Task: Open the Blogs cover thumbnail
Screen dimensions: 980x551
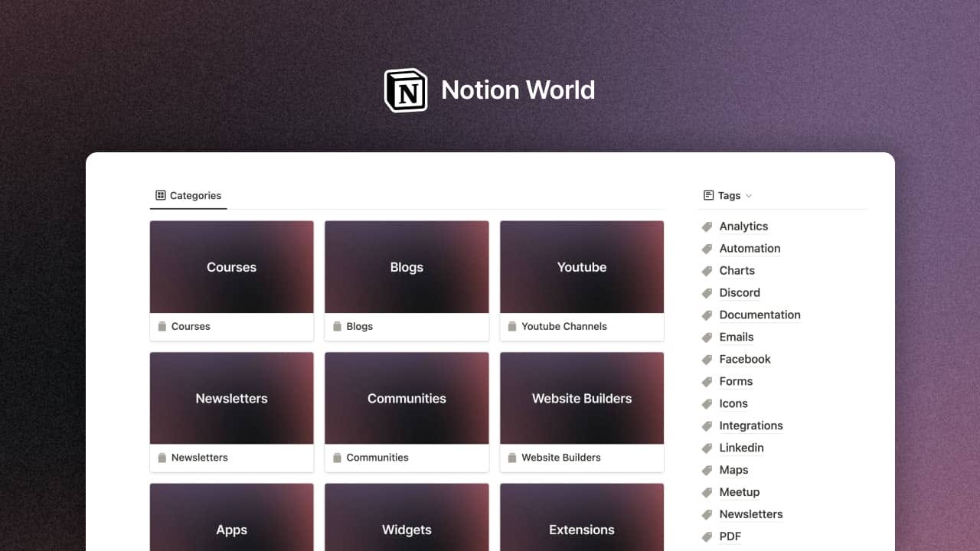Action: click(407, 267)
